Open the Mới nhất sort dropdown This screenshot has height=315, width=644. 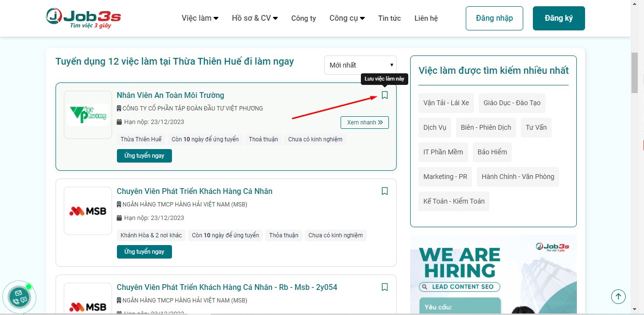click(x=360, y=65)
